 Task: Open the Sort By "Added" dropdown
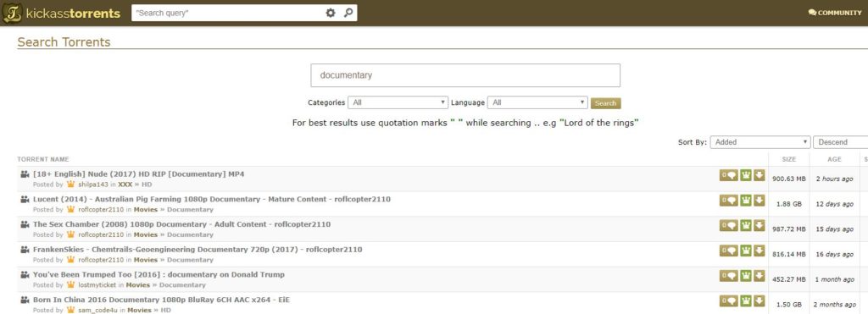coord(760,142)
